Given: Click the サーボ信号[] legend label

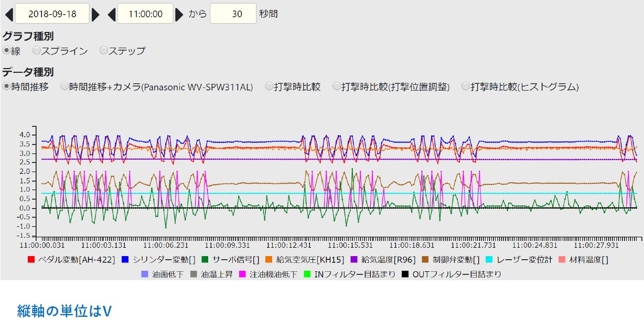Looking at the screenshot, I should (x=235, y=259).
